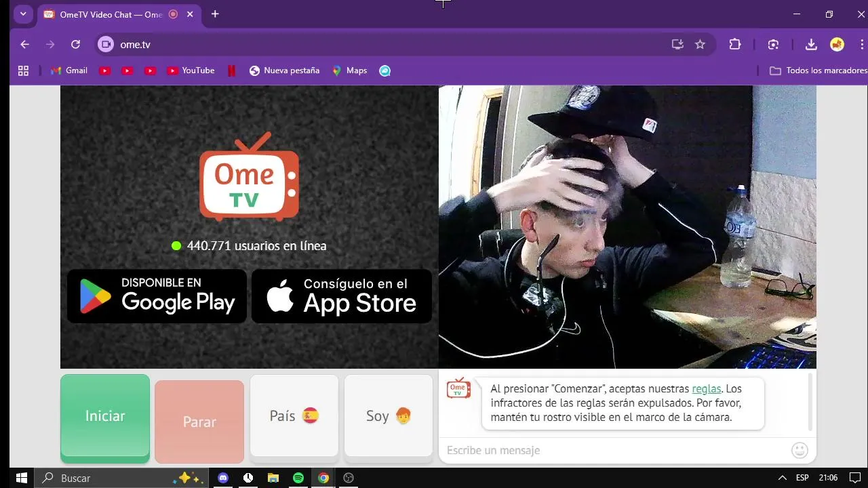The image size is (868, 488).
Task: Show Chrome downloads
Action: tap(811, 45)
